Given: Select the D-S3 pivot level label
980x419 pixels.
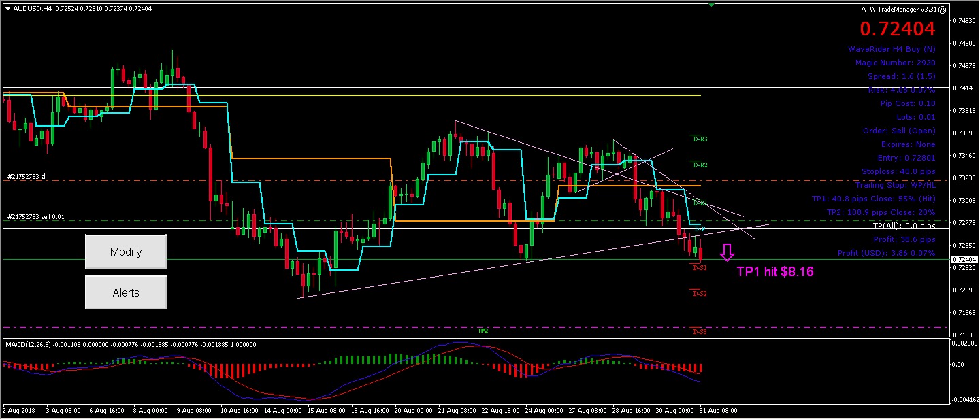Looking at the screenshot, I should tap(700, 331).
